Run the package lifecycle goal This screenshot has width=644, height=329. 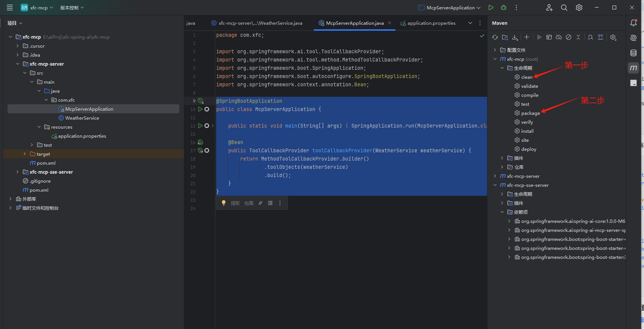530,113
